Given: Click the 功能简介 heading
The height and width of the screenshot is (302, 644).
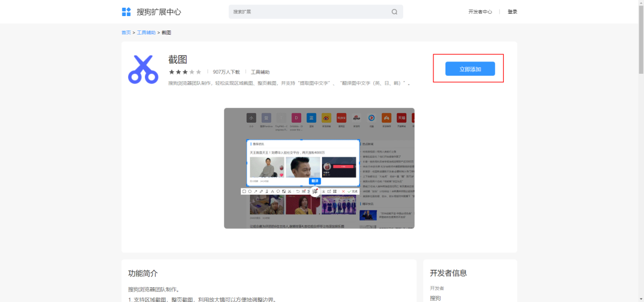Looking at the screenshot, I should tap(143, 273).
